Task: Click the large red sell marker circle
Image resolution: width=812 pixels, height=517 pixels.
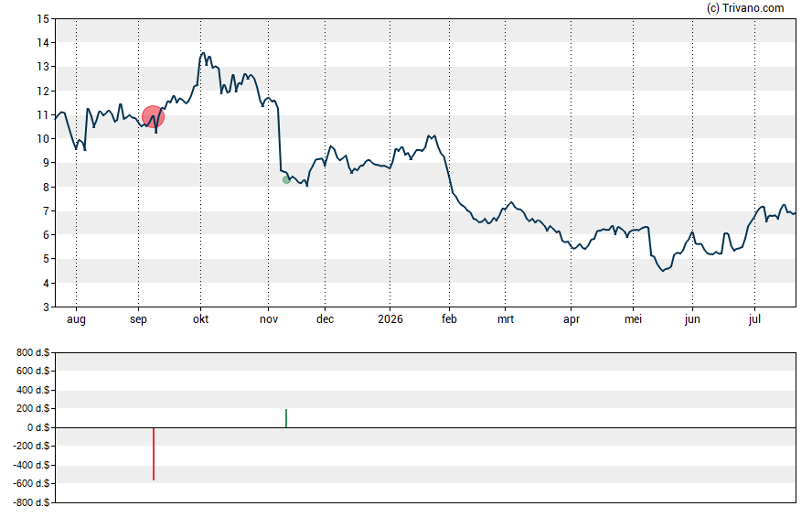Action: coord(154,116)
